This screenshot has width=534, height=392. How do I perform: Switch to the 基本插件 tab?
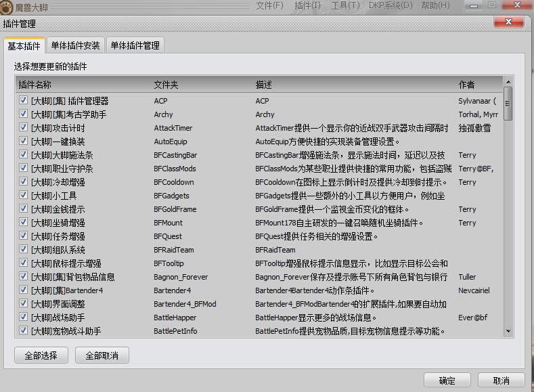tap(24, 46)
